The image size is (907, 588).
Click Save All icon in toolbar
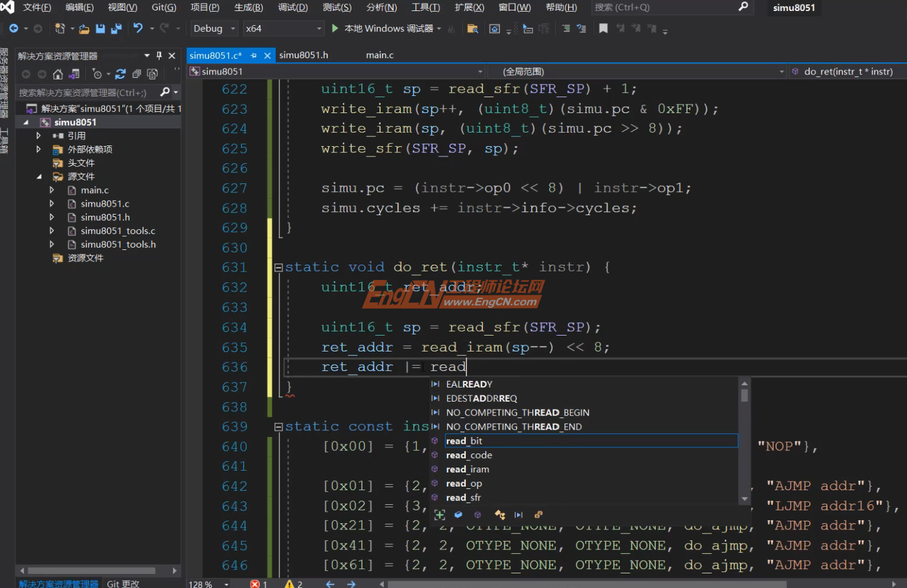[x=116, y=29]
